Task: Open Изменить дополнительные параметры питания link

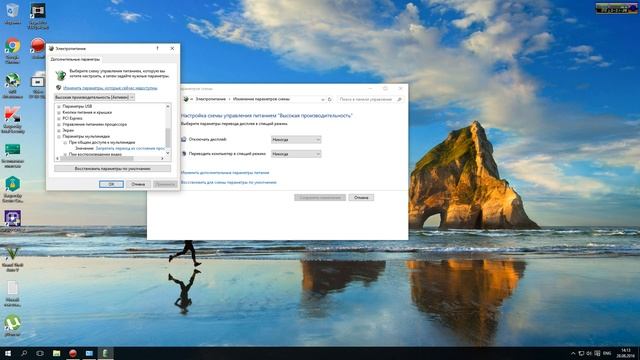Action: [225, 173]
